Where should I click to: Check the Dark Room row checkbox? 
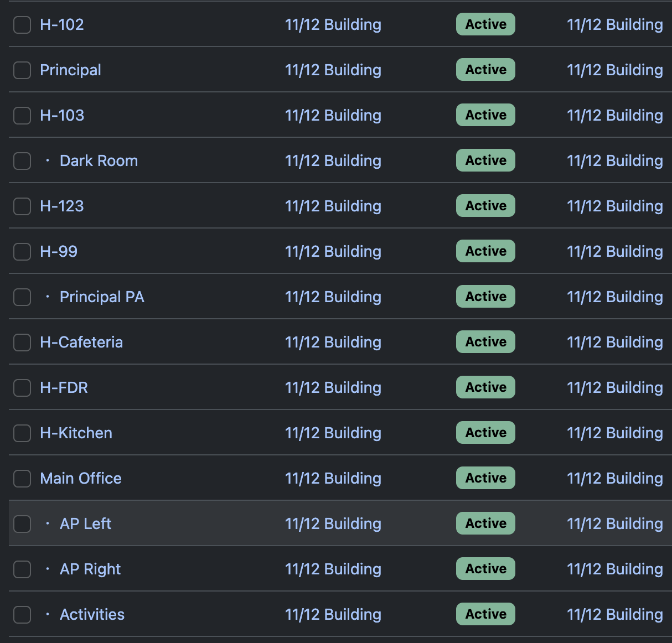(22, 160)
